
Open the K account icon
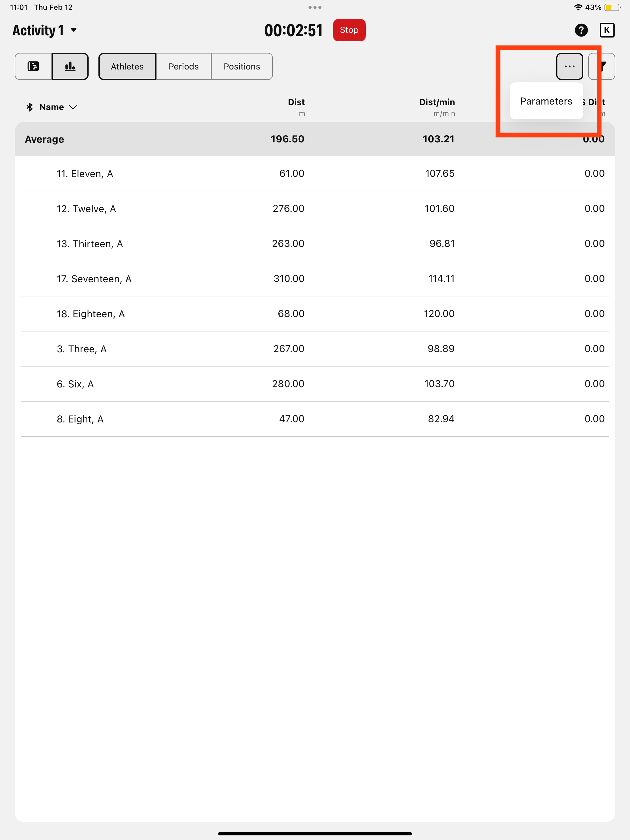point(607,30)
